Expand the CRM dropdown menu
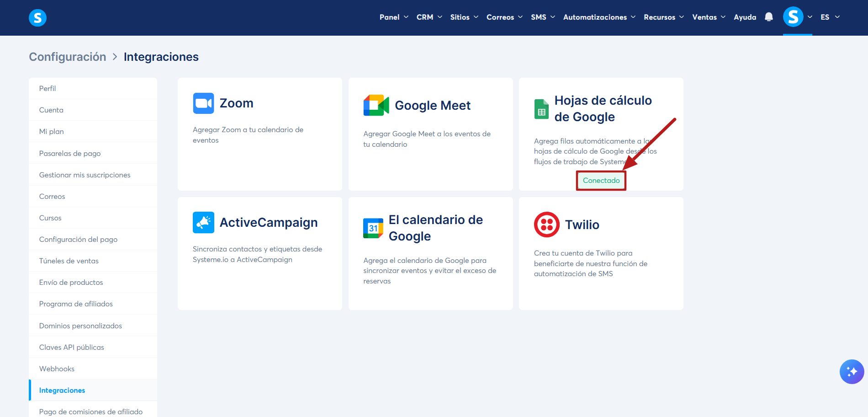Image resolution: width=868 pixels, height=417 pixels. tap(429, 17)
